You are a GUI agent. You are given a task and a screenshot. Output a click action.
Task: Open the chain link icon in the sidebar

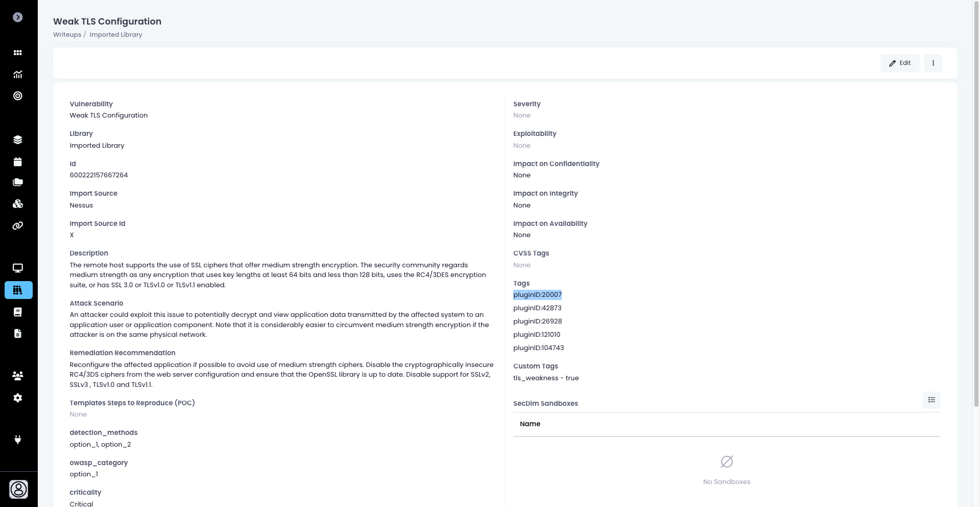coord(18,225)
